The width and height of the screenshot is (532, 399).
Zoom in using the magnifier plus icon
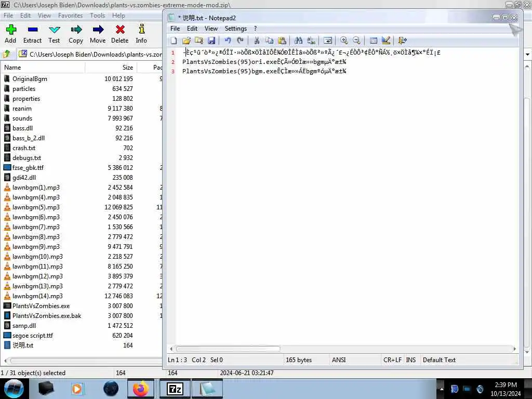coord(344,41)
